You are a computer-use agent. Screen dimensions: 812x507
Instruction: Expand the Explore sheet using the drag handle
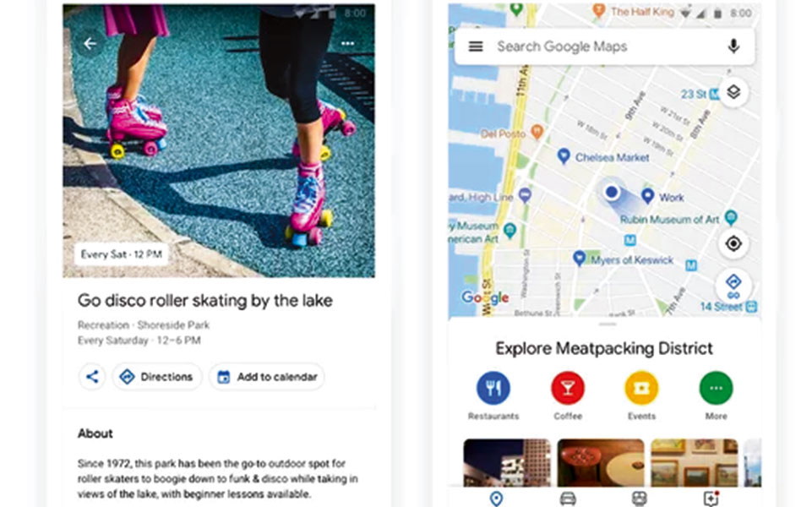coord(607,324)
